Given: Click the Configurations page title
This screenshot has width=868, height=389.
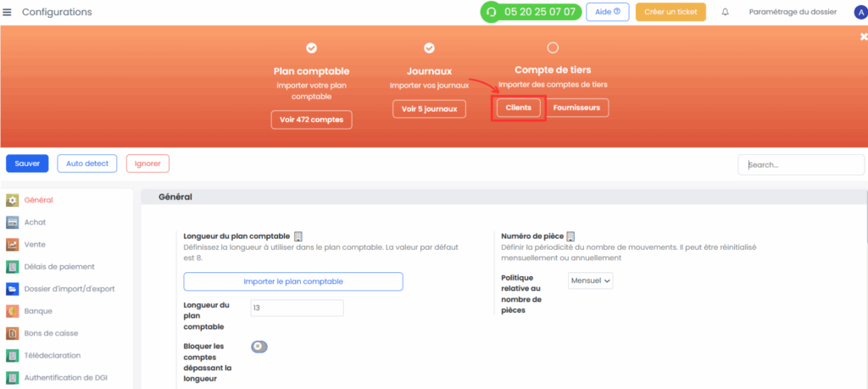Looking at the screenshot, I should [57, 12].
